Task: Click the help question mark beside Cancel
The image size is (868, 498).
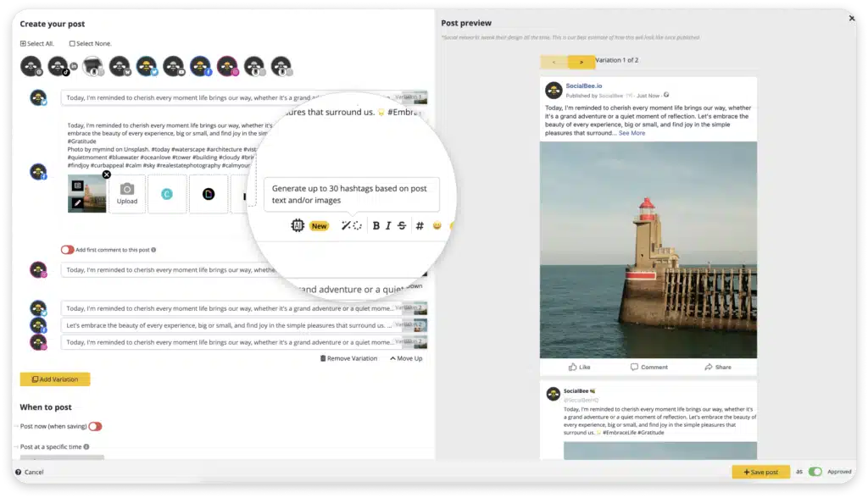Action: click(19, 472)
